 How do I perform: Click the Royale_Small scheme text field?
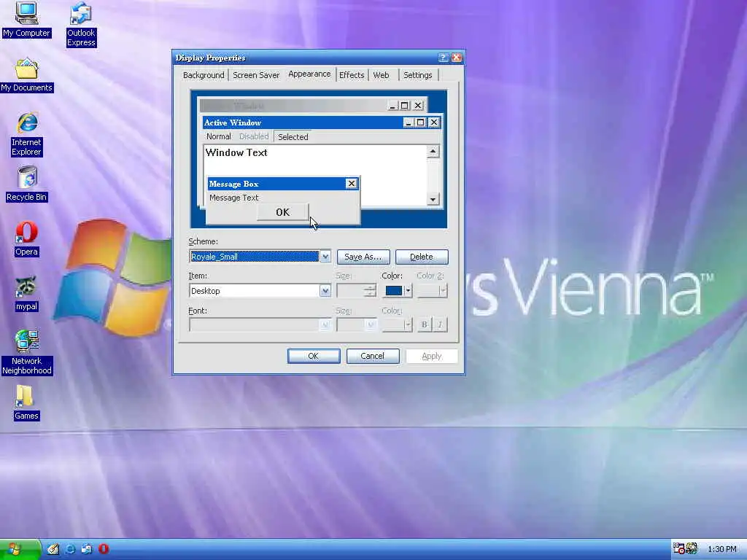pos(255,257)
